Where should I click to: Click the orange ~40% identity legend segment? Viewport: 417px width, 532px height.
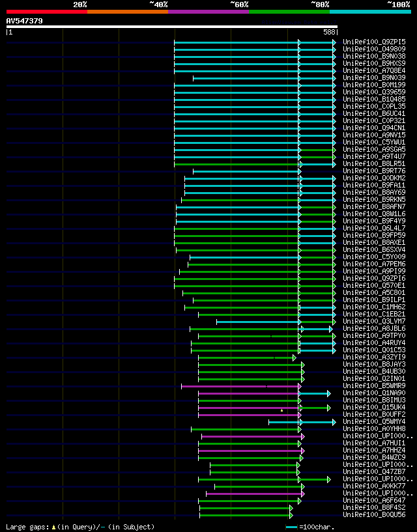128,12
